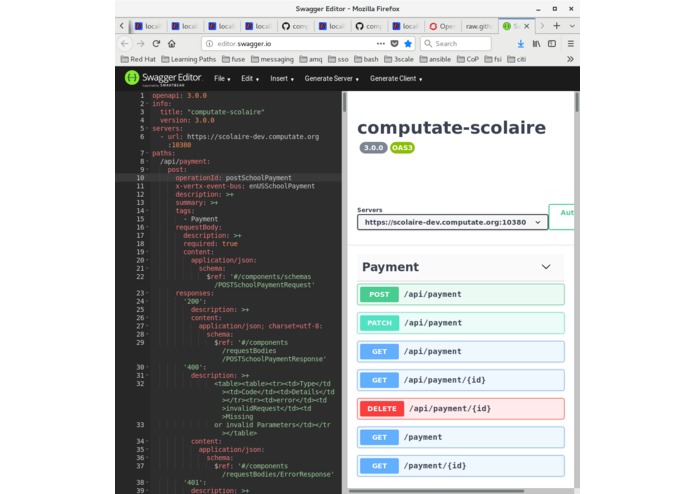Select the Servers URL dropdown

click(453, 222)
